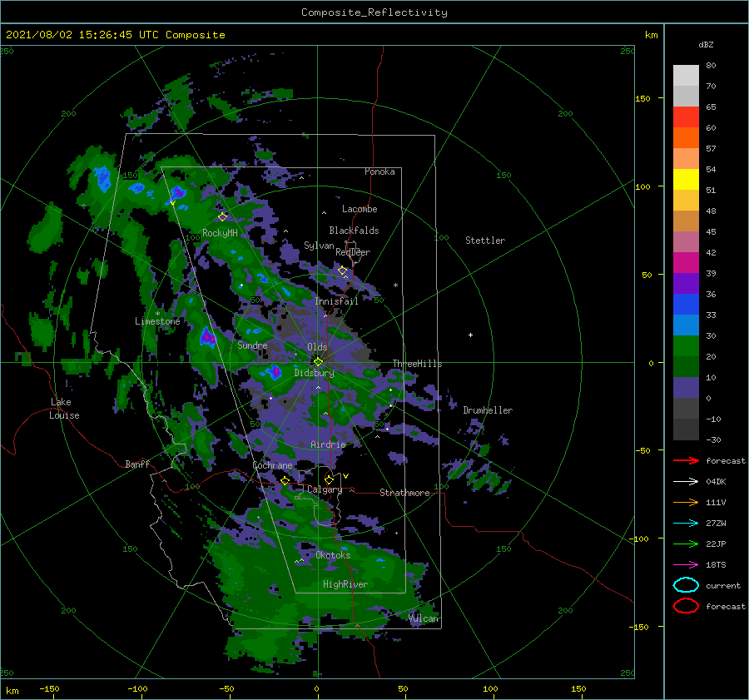
Task: Click the Innisfail label
Action: (x=336, y=301)
